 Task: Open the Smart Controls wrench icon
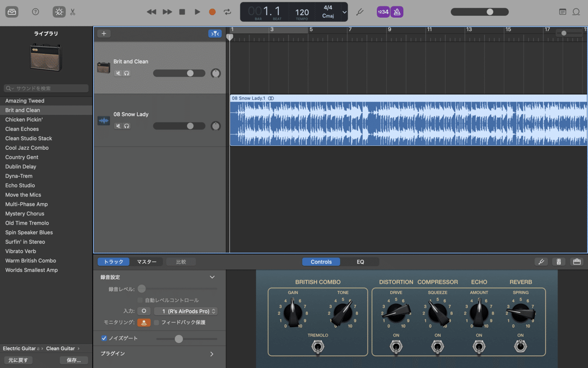coord(541,262)
